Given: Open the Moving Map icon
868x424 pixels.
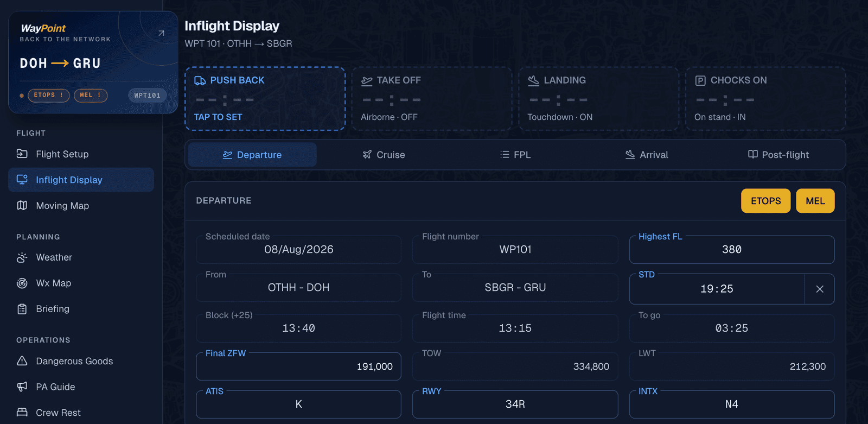Looking at the screenshot, I should (22, 205).
